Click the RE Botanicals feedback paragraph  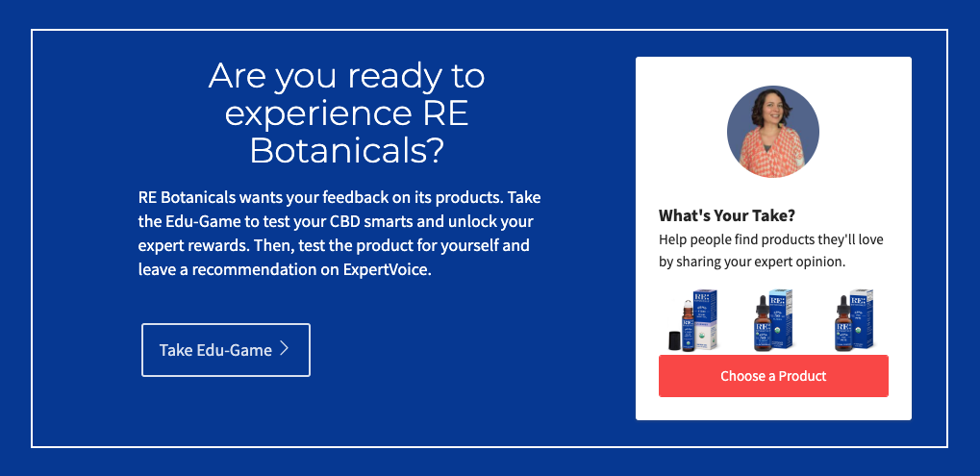pos(339,234)
